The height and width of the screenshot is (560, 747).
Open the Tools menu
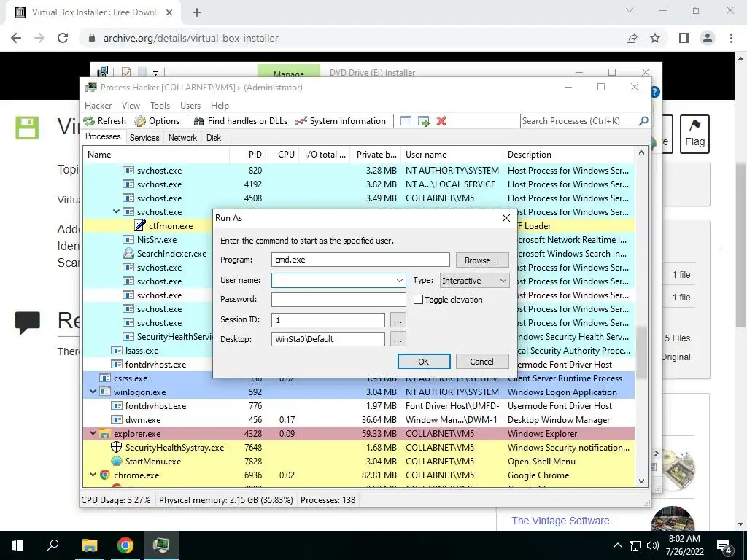point(160,106)
